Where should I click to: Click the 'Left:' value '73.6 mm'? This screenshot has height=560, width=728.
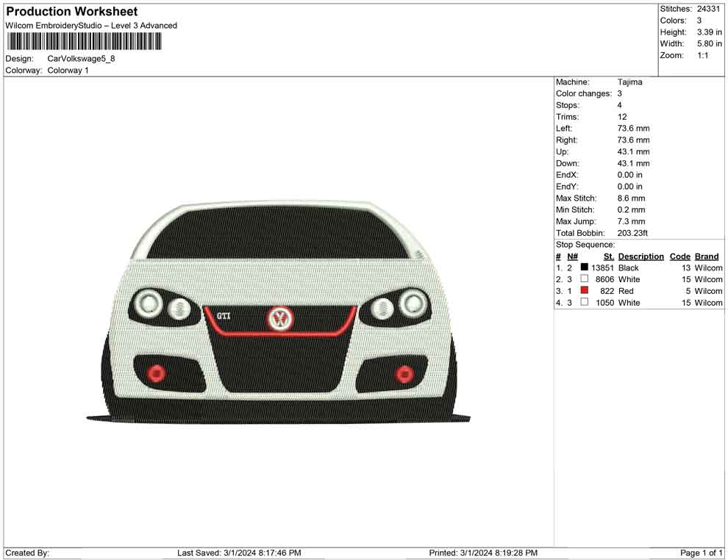pyautogui.click(x=633, y=128)
